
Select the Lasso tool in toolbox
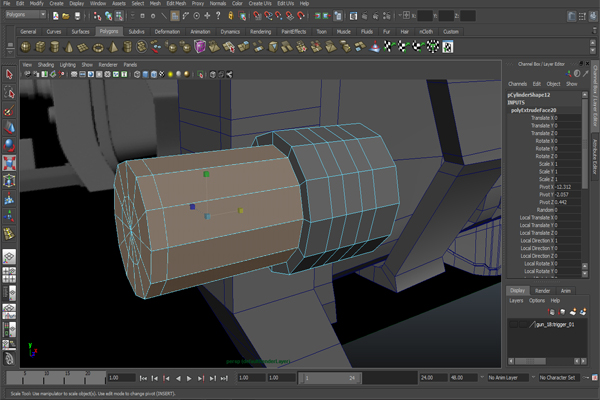pos(9,92)
